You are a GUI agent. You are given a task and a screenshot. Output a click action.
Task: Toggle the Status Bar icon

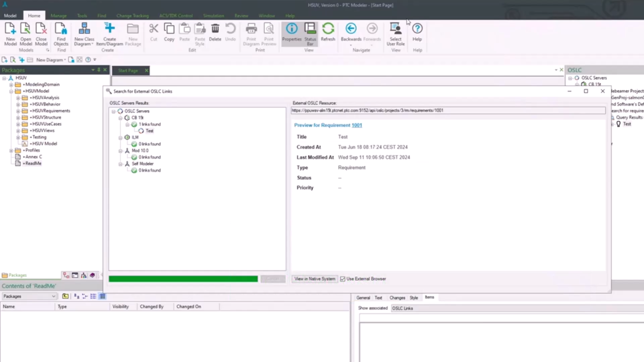(310, 28)
